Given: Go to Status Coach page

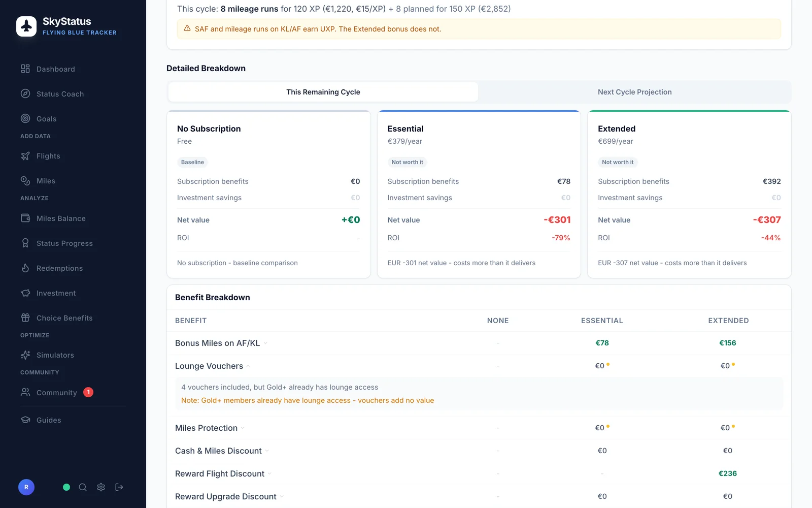Looking at the screenshot, I should pos(73,94).
